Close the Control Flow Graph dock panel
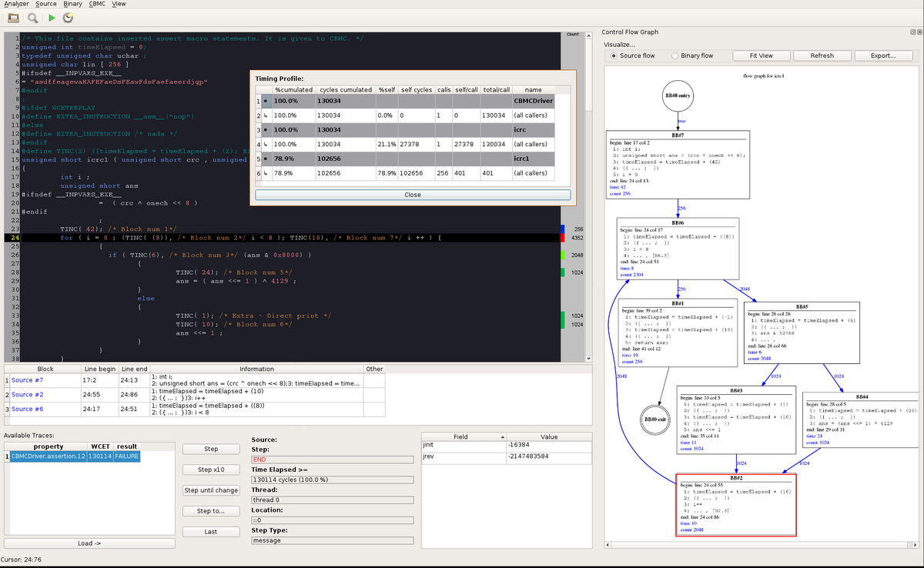Viewport: 924px width, 568px height. tap(918, 32)
